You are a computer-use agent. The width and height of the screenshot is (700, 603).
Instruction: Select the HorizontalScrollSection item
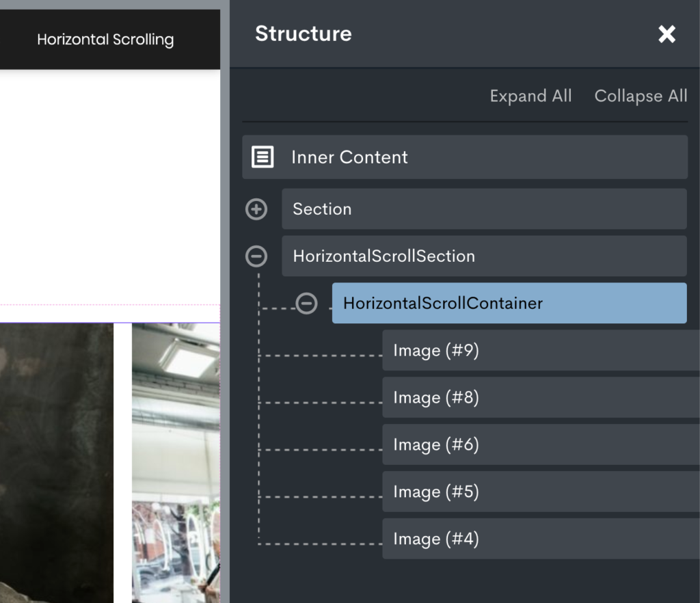pos(484,256)
